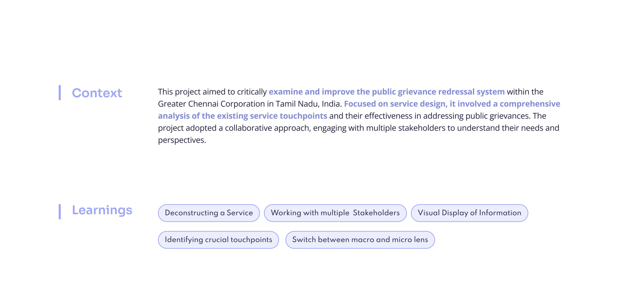
Task: Click the Visual Display of Information tag
Action: [469, 213]
